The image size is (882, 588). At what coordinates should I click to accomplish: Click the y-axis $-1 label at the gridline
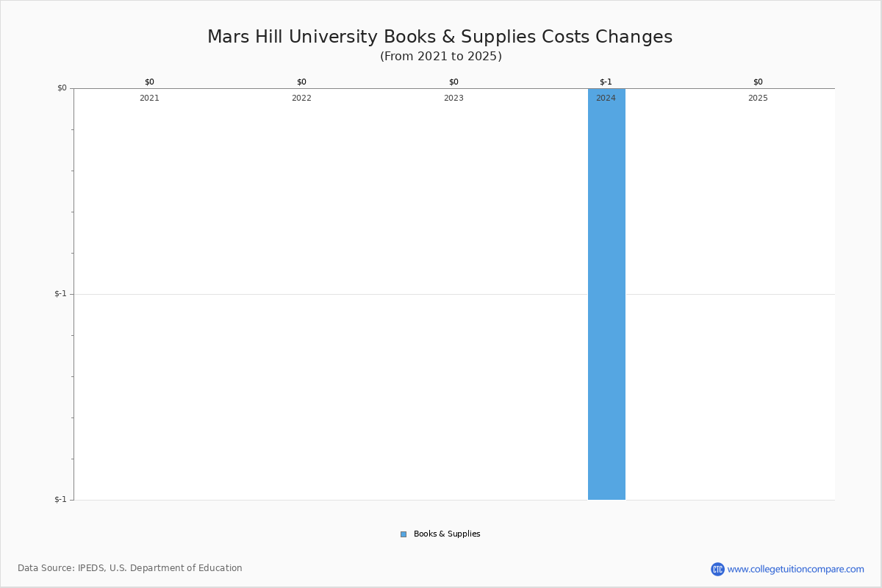coord(60,294)
